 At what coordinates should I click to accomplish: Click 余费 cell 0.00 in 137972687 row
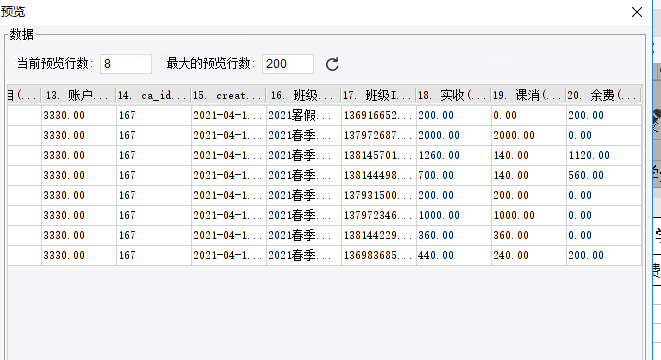coord(604,135)
